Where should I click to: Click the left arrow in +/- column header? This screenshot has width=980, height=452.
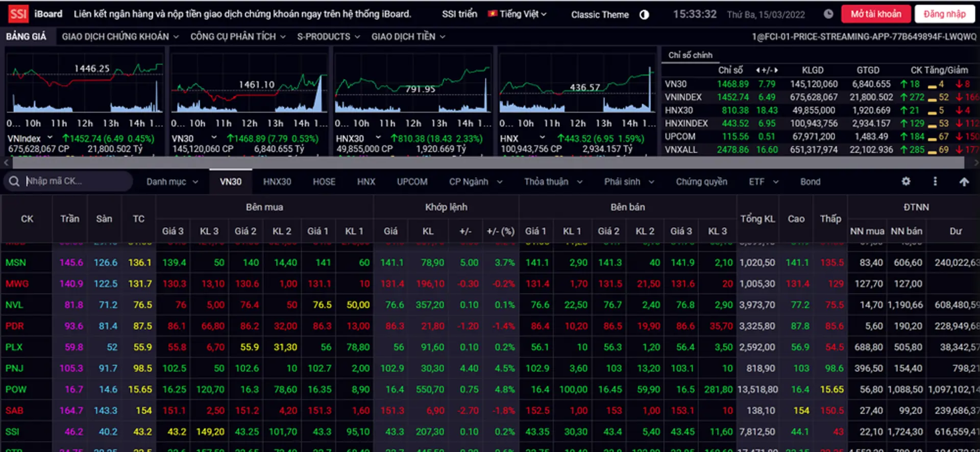pos(757,70)
